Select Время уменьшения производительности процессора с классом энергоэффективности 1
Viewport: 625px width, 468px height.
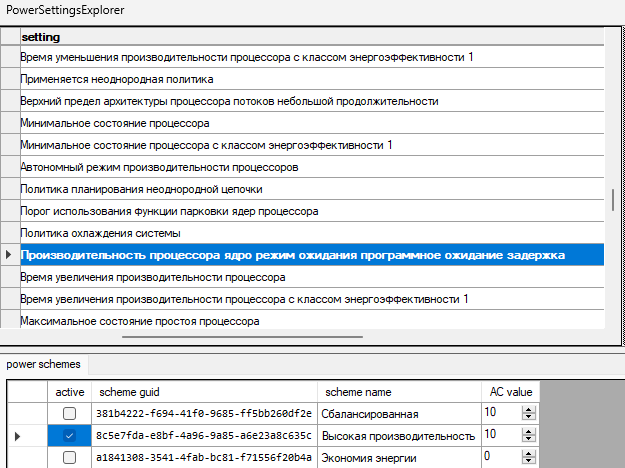[312, 57]
